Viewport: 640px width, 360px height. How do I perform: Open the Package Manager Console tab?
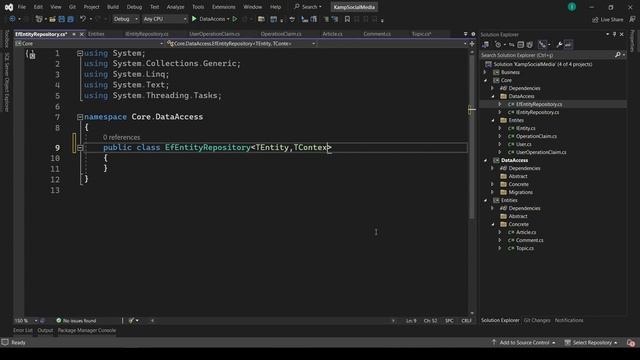[87, 331]
